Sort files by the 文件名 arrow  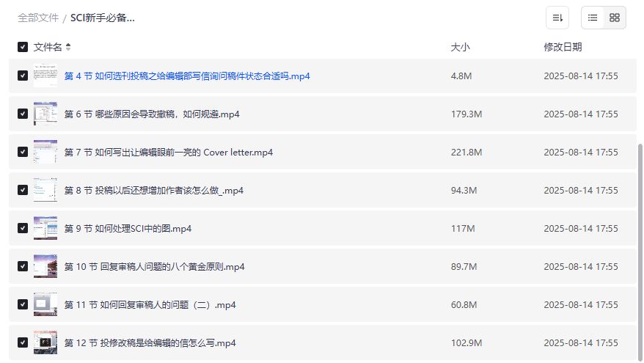click(x=68, y=47)
